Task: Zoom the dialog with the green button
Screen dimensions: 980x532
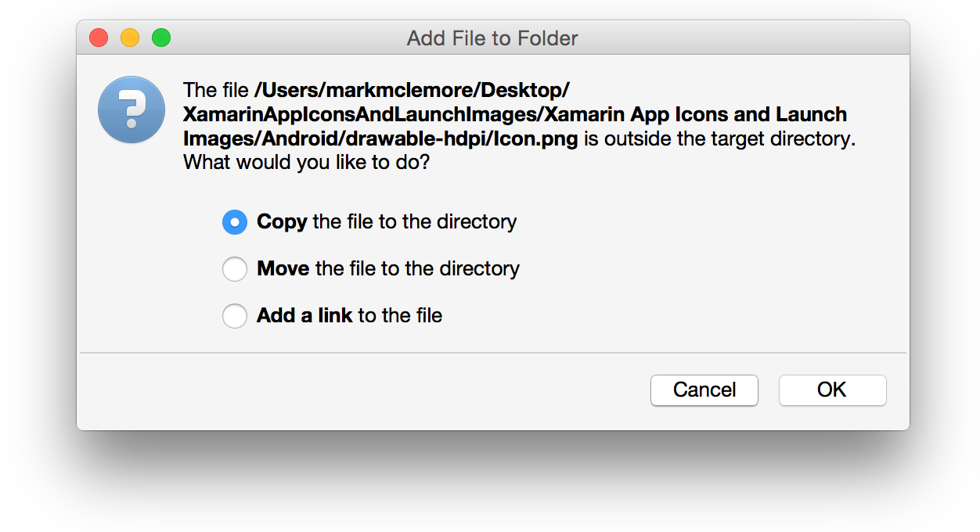Action: (x=161, y=38)
